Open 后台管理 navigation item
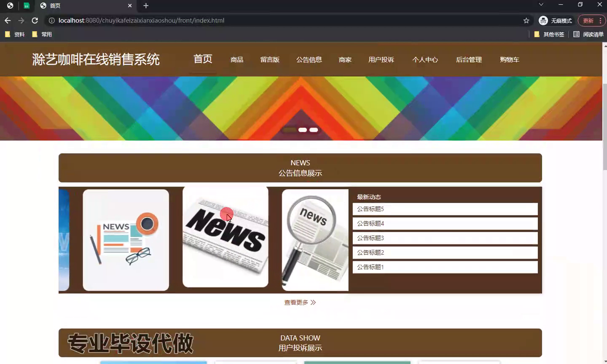 [469, 59]
